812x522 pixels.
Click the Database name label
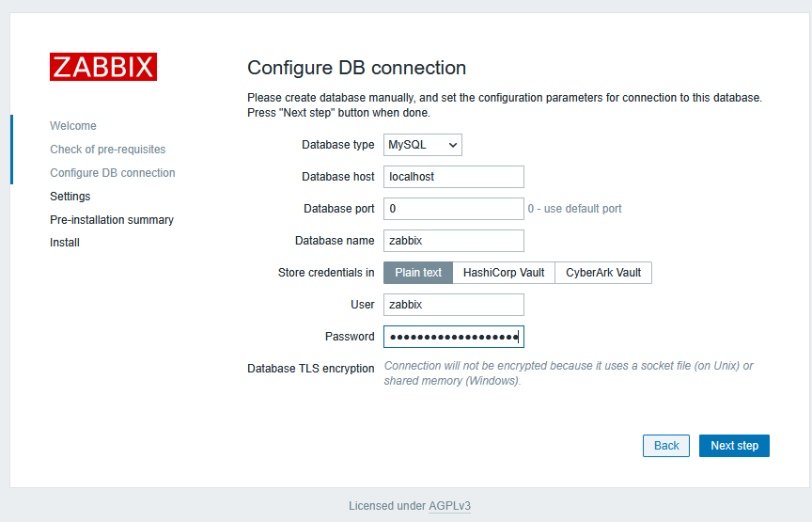tap(335, 241)
